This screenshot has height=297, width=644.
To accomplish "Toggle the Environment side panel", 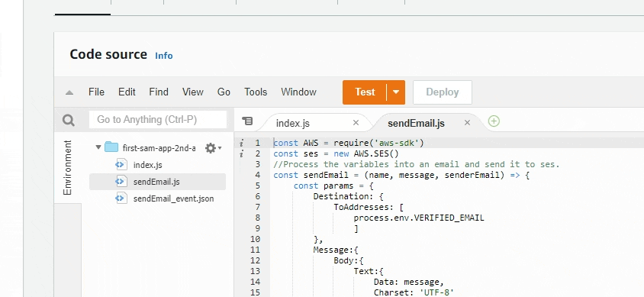I will point(67,168).
